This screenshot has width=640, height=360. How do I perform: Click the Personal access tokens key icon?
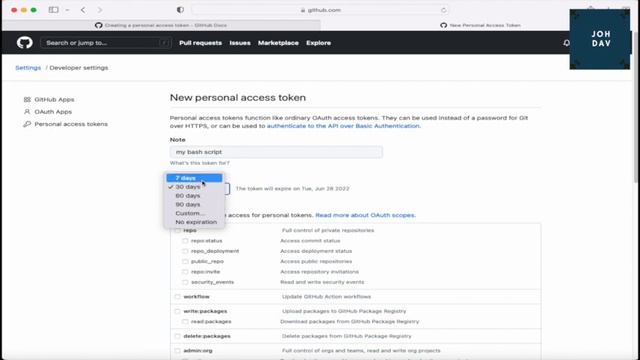coord(27,124)
